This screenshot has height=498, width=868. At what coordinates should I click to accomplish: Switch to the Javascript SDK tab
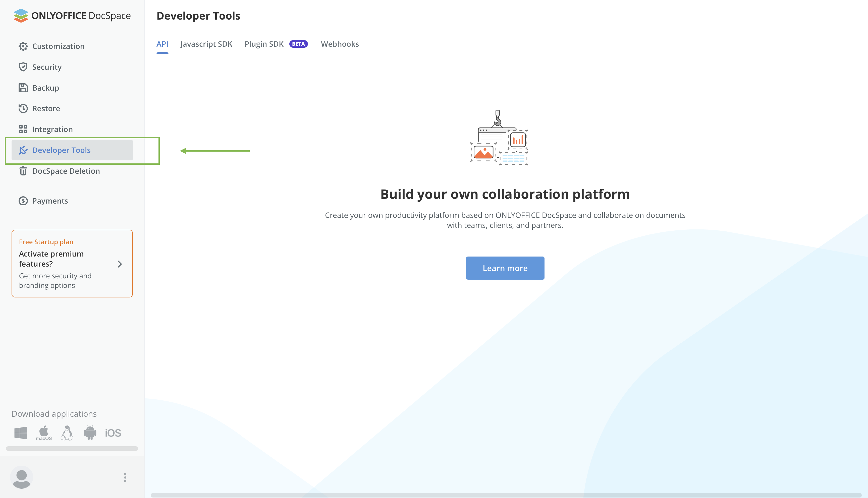206,44
